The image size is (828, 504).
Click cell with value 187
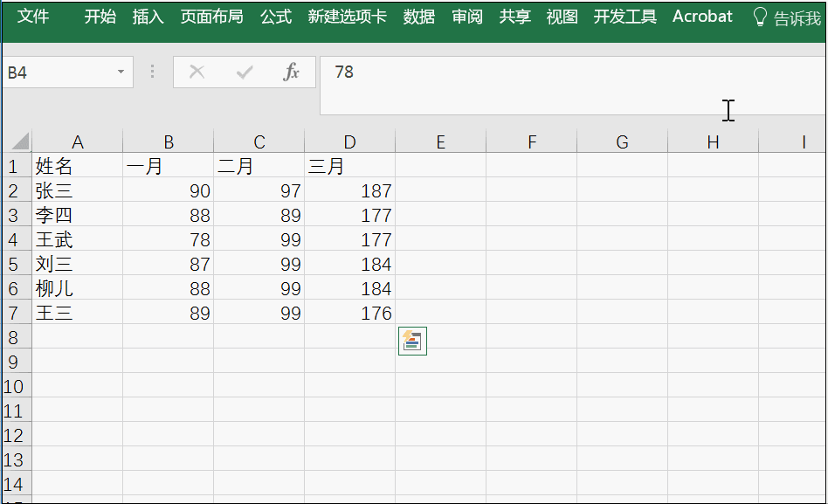350,190
